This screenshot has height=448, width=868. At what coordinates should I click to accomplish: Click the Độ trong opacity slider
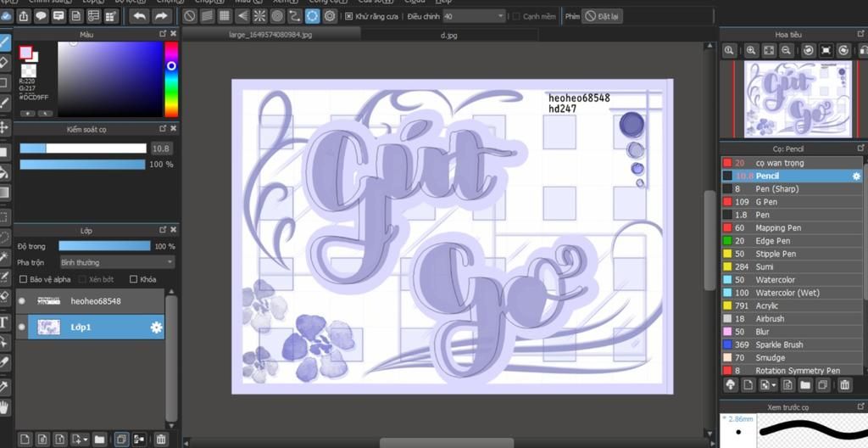tap(104, 245)
